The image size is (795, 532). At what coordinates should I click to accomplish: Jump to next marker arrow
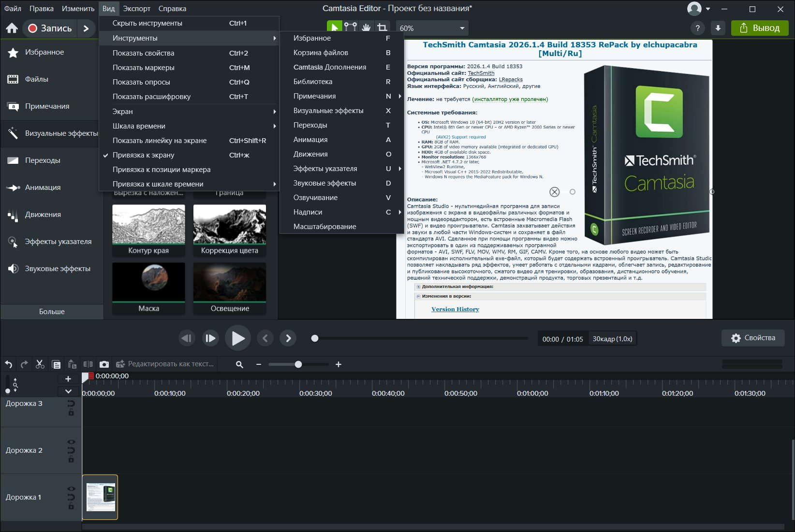[x=288, y=338]
